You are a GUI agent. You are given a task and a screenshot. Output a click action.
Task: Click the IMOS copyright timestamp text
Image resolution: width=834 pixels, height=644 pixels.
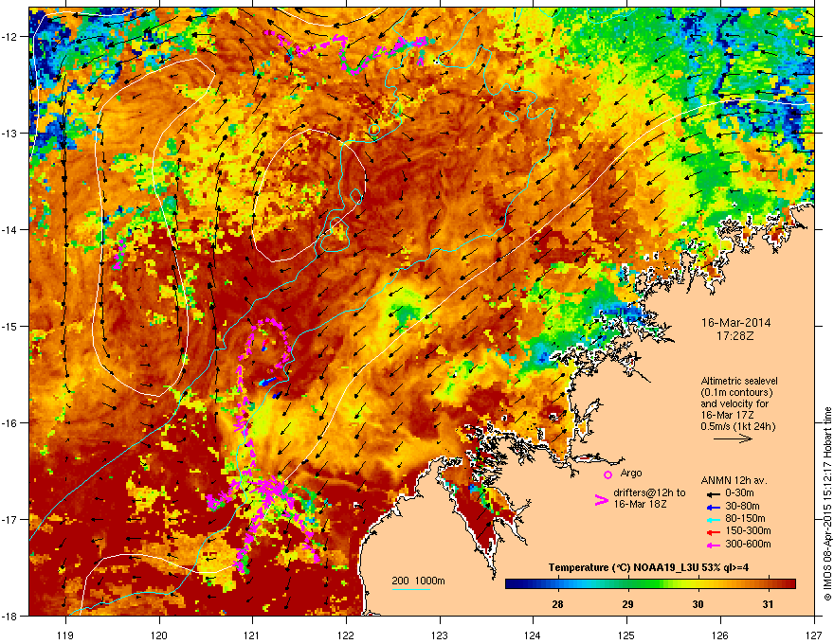[x=827, y=504]
